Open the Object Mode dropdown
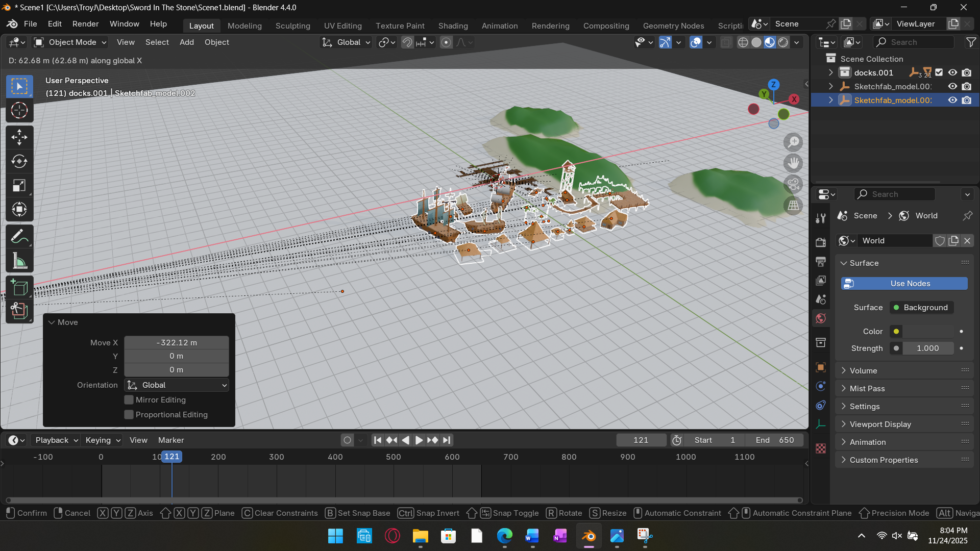This screenshot has width=980, height=551. pos(70,42)
